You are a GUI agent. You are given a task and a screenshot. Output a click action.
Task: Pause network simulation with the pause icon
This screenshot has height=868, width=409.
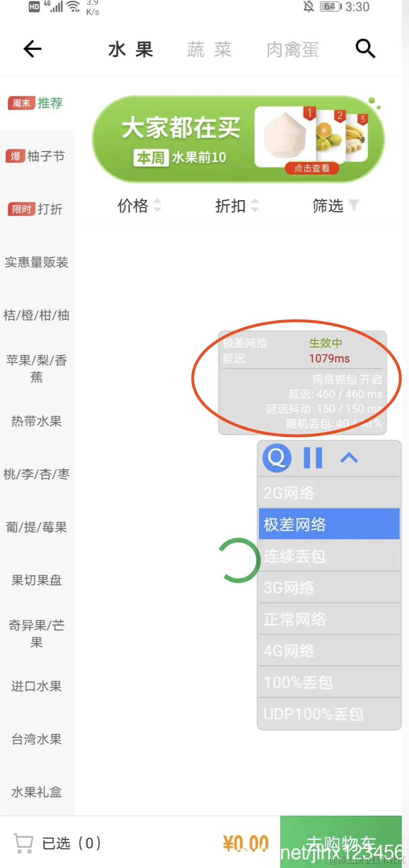[313, 458]
